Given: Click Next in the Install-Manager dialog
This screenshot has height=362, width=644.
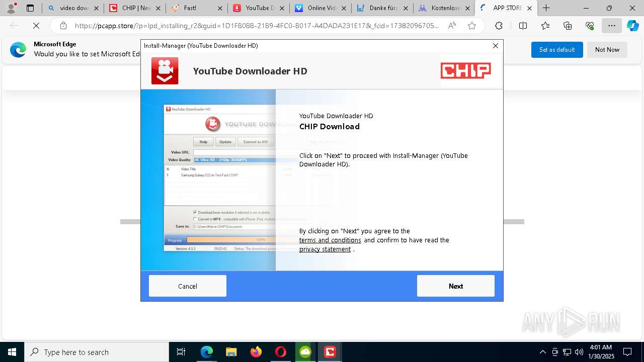Looking at the screenshot, I should [x=455, y=286].
